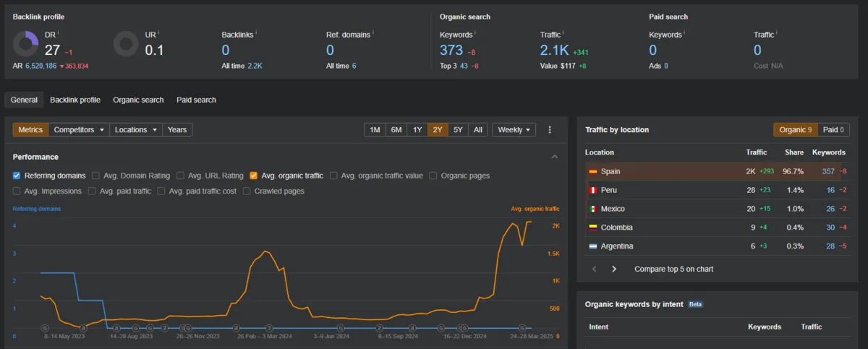Click info icon next to Ref. domains
Image resolution: width=868 pixels, height=349 pixels.
[x=375, y=33]
